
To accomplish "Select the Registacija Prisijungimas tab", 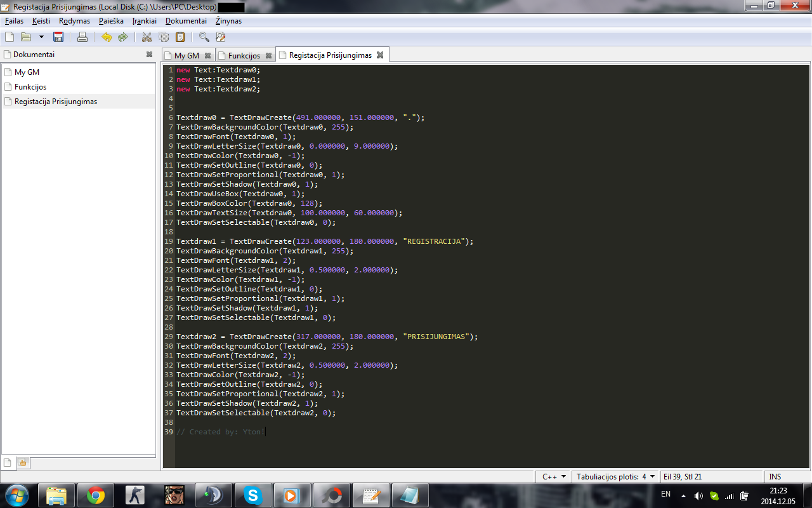I will point(331,55).
